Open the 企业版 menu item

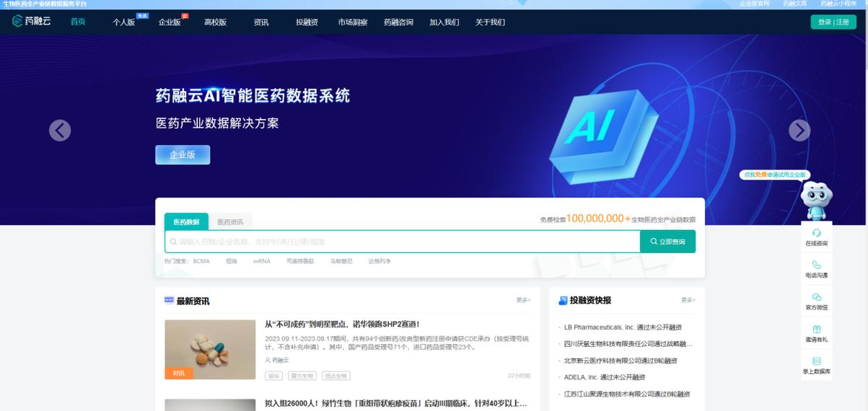[170, 22]
